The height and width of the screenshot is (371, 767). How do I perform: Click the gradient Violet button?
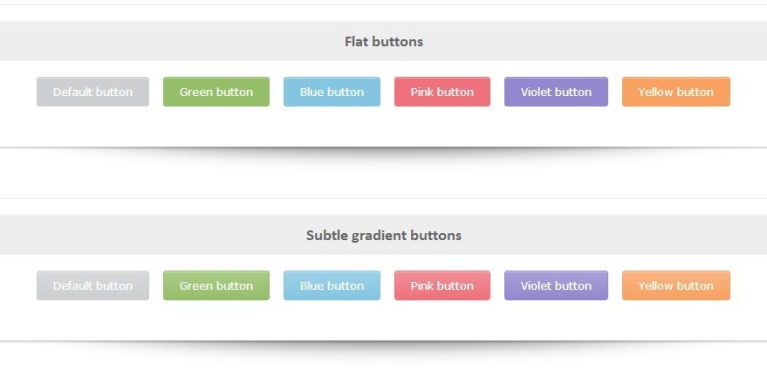tap(556, 285)
